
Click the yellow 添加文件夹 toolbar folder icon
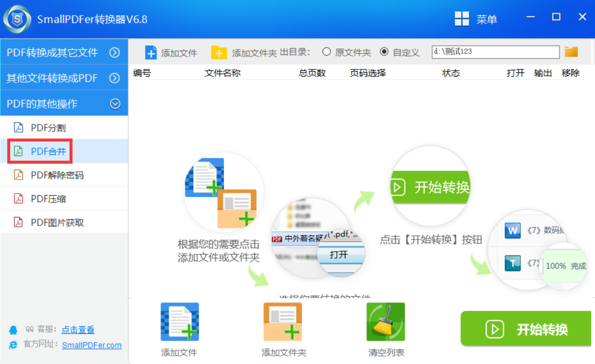(219, 52)
